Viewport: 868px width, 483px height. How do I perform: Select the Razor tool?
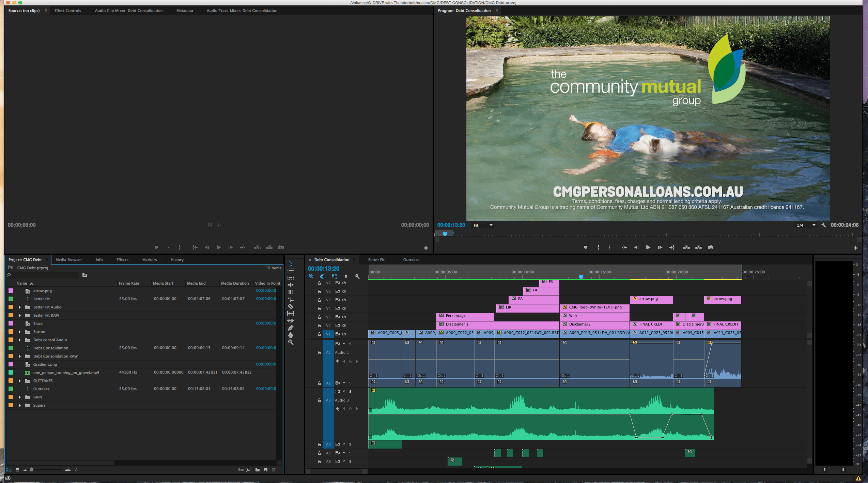coord(291,306)
